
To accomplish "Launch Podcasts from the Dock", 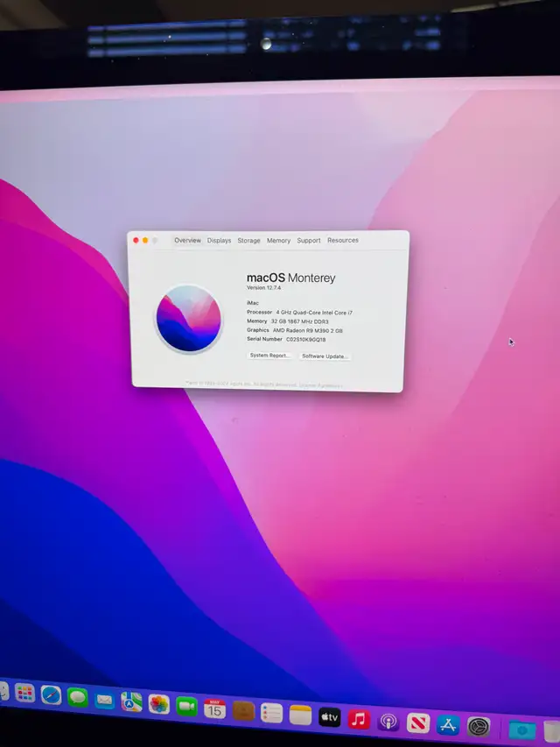I will [x=388, y=722].
